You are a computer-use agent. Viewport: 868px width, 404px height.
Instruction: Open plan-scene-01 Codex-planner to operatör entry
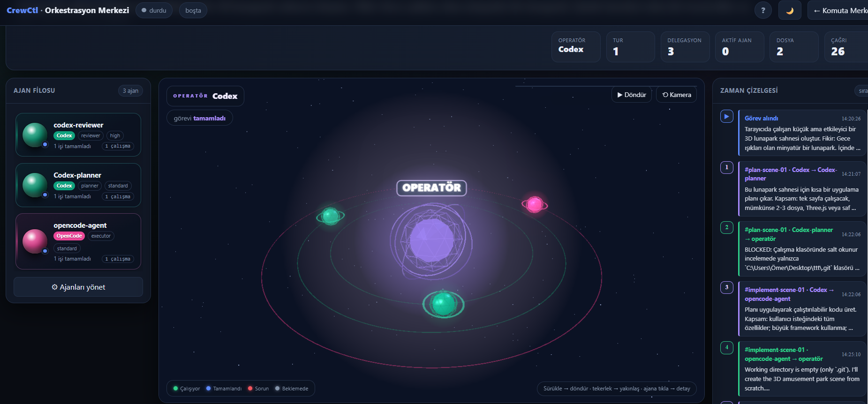[802, 248]
